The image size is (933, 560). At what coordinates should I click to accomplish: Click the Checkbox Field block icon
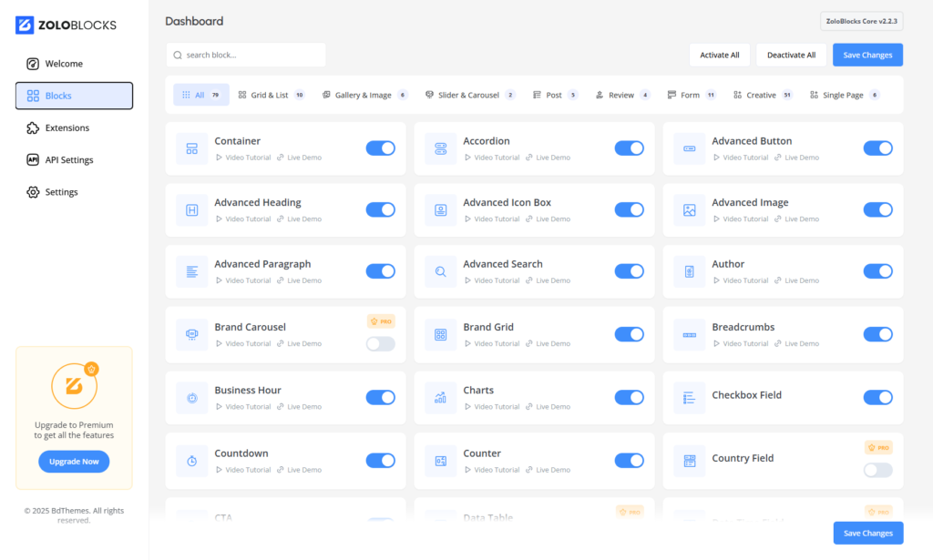pyautogui.click(x=689, y=398)
